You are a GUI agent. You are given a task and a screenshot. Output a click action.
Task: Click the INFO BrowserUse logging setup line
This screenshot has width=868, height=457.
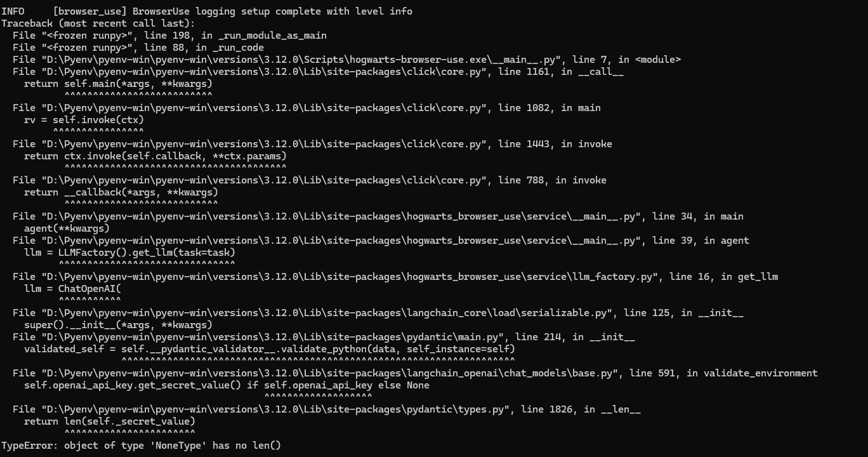[207, 11]
